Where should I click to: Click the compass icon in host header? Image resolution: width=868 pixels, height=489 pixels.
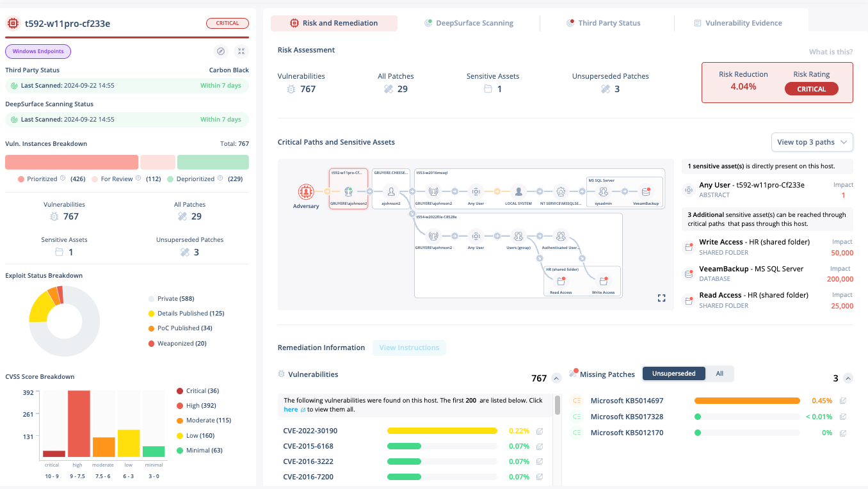click(x=221, y=51)
